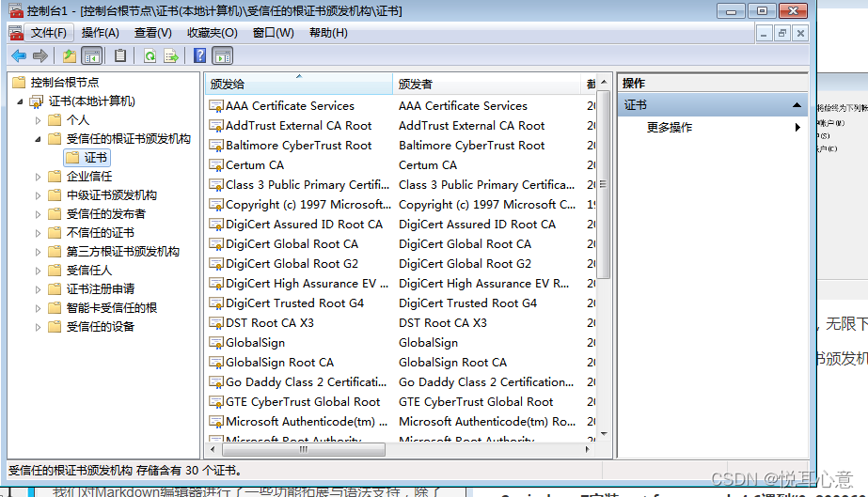Select the AddTrust External CA Root row
The width and height of the screenshot is (868, 497).
[x=298, y=126]
